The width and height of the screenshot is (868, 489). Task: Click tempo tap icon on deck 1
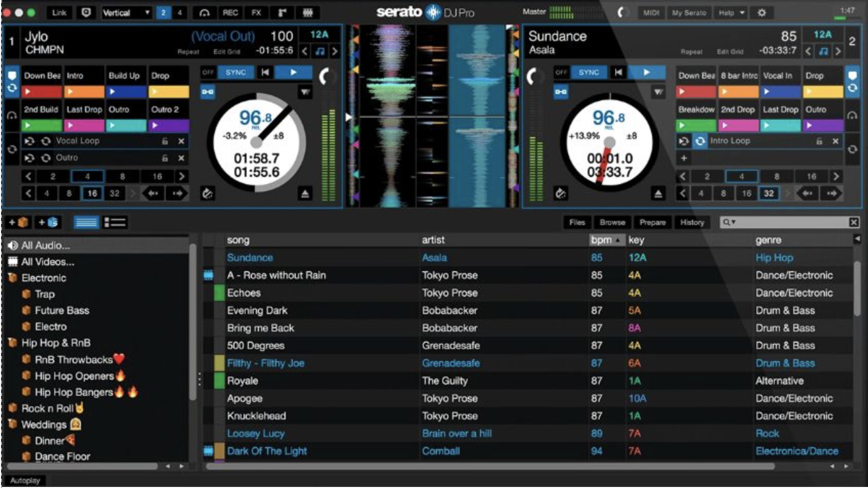pos(207,193)
